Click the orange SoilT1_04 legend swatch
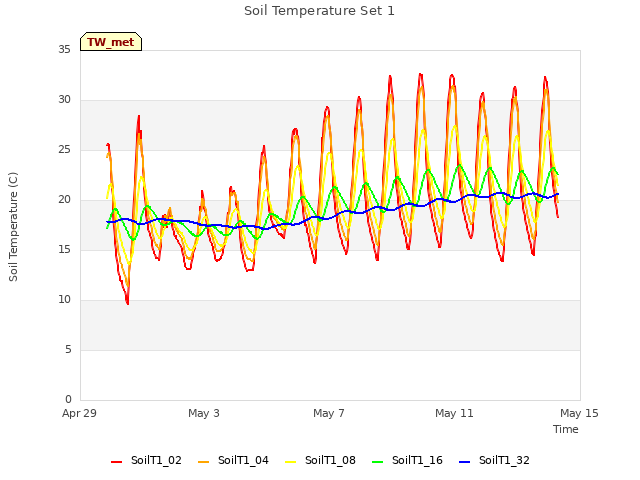Screen dimensions: 640x480 [203, 462]
